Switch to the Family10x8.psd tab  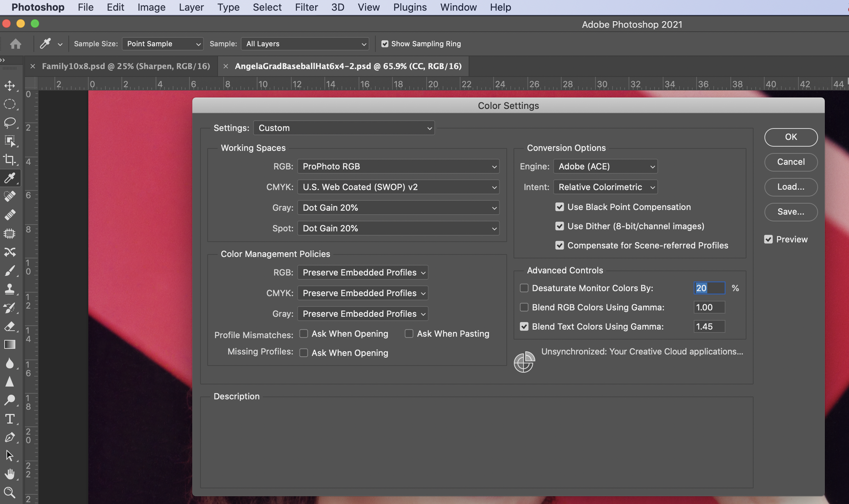[x=126, y=66]
